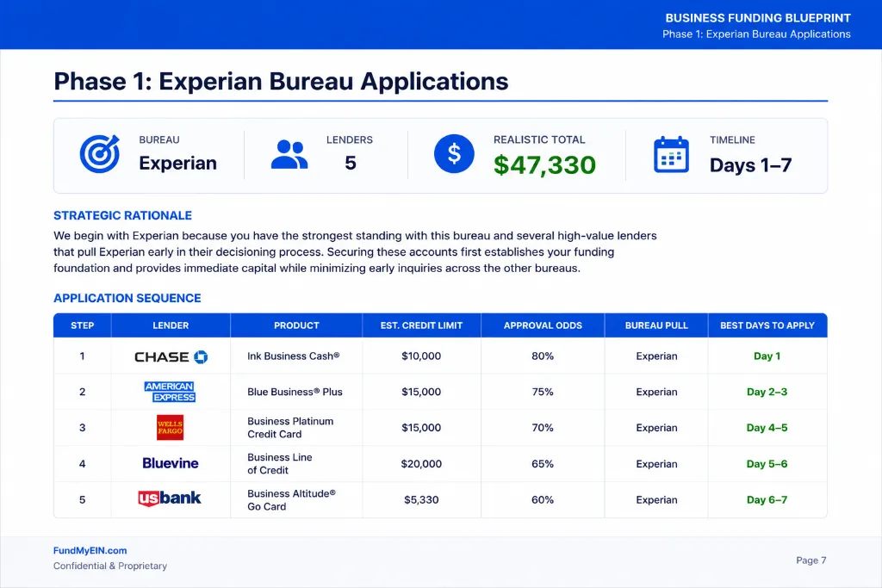
Task: Click the LENDER column header
Action: 171,325
